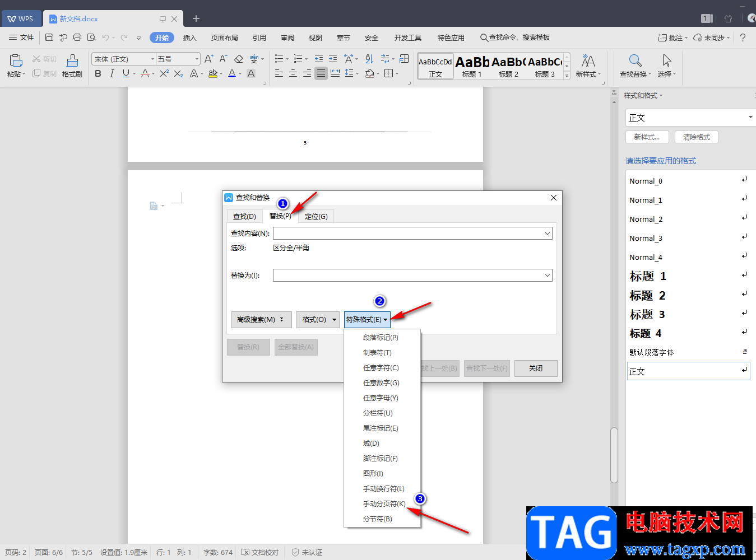
Task: Decrease the paragraph indent
Action: [x=319, y=59]
